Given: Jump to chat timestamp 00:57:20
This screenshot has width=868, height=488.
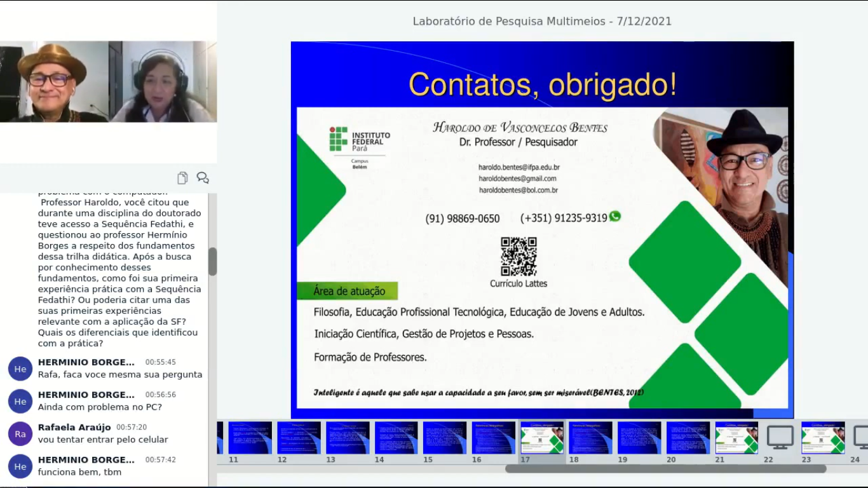Looking at the screenshot, I should coord(132,428).
